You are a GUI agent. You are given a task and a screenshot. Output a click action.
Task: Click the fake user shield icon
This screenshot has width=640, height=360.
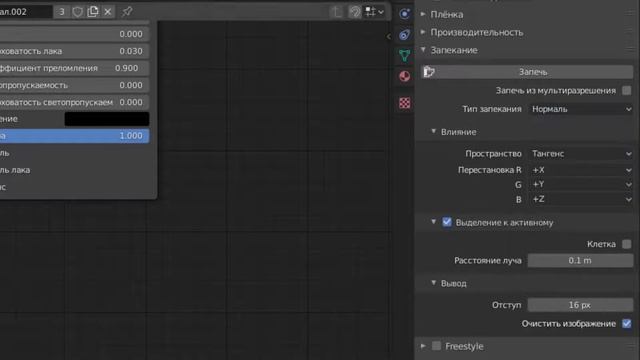(x=77, y=12)
